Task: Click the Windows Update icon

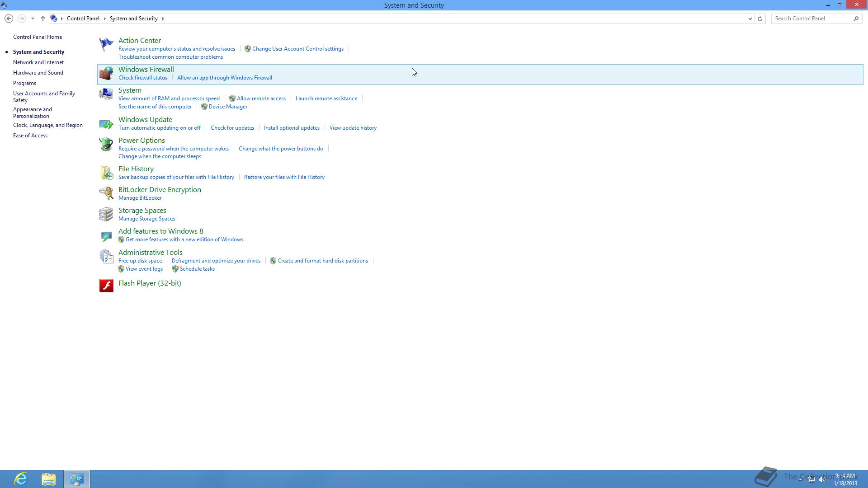Action: (106, 123)
